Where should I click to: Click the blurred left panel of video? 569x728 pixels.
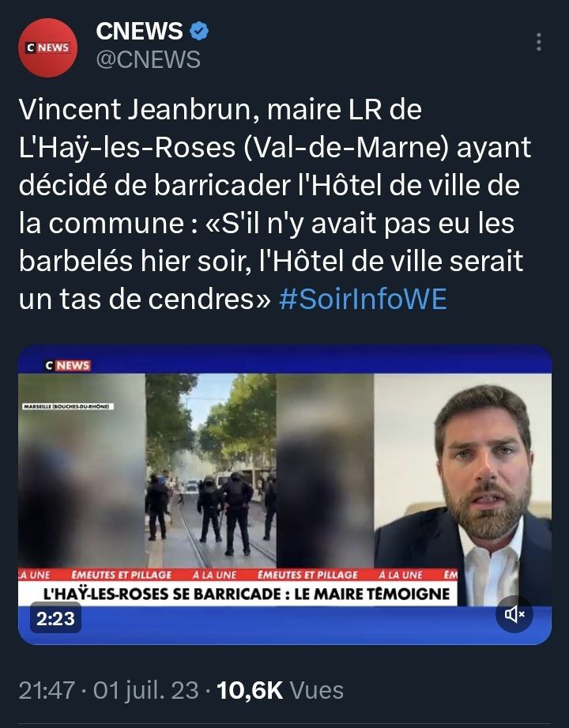click(x=81, y=471)
